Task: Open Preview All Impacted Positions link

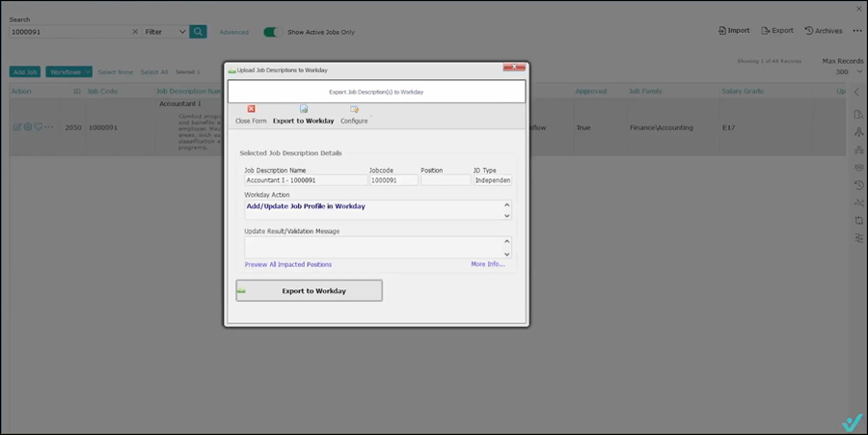Action: click(287, 264)
